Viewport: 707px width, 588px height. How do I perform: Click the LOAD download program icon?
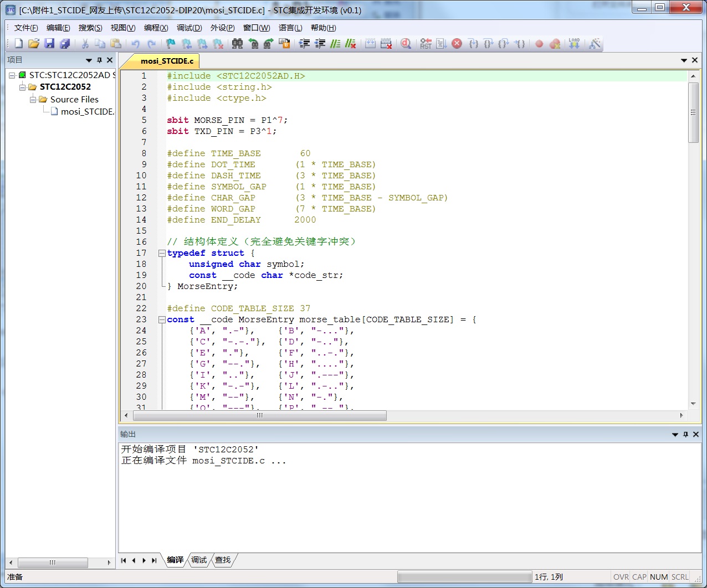click(574, 44)
